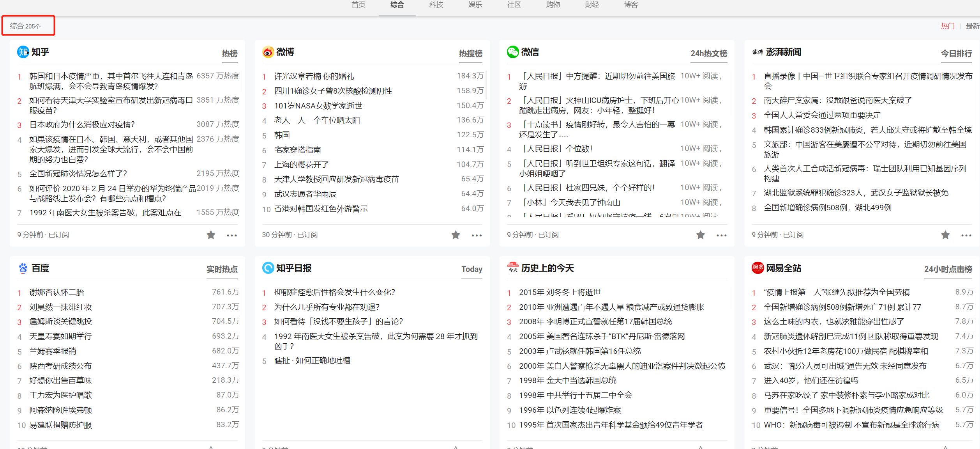Open 网易 article 马苏在家吃饺子 家中装修朴素
Image resolution: width=980 pixels, height=449 pixels.
point(846,395)
